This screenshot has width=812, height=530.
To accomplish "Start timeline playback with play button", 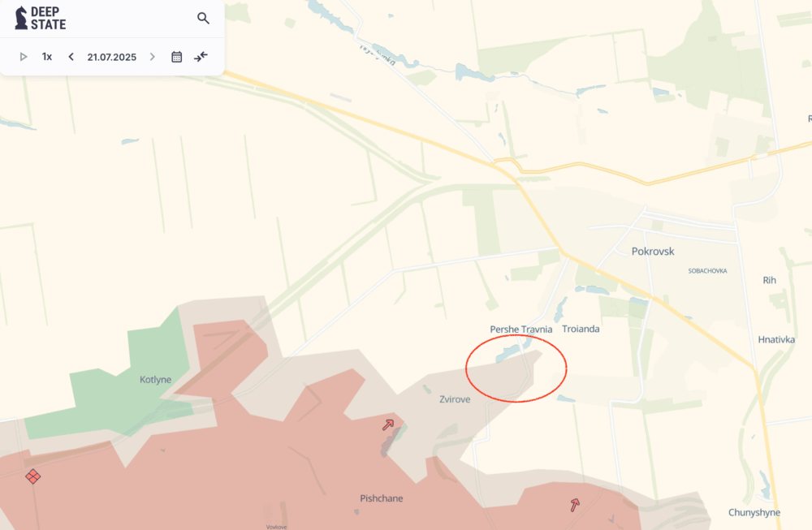I will coord(24,57).
